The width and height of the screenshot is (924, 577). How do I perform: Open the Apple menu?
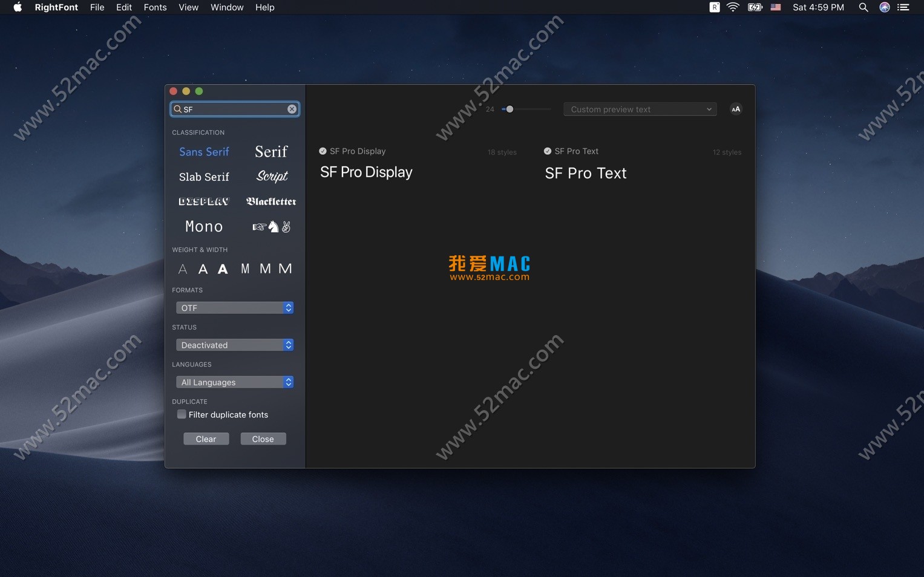pos(18,7)
